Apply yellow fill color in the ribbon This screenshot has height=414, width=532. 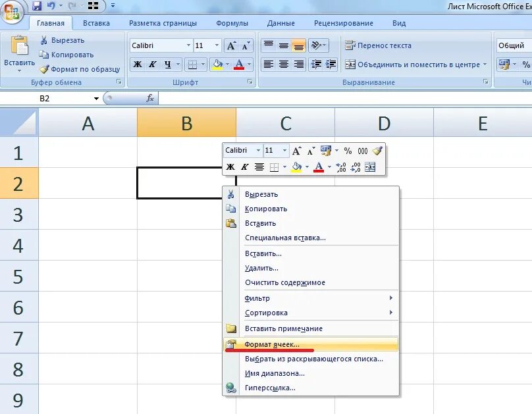point(217,65)
